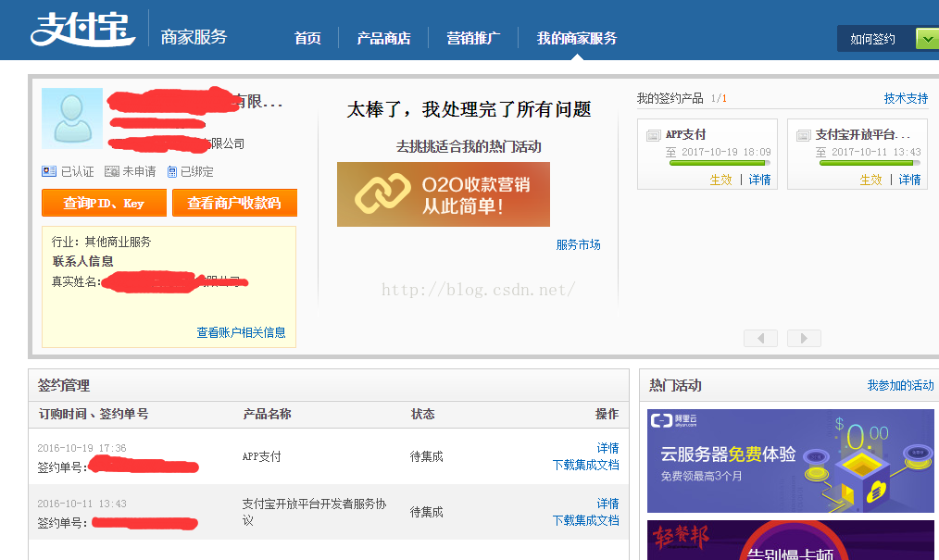Click the APP支付 validity progress bar
Image resolution: width=939 pixels, height=560 pixels.
[x=720, y=163]
